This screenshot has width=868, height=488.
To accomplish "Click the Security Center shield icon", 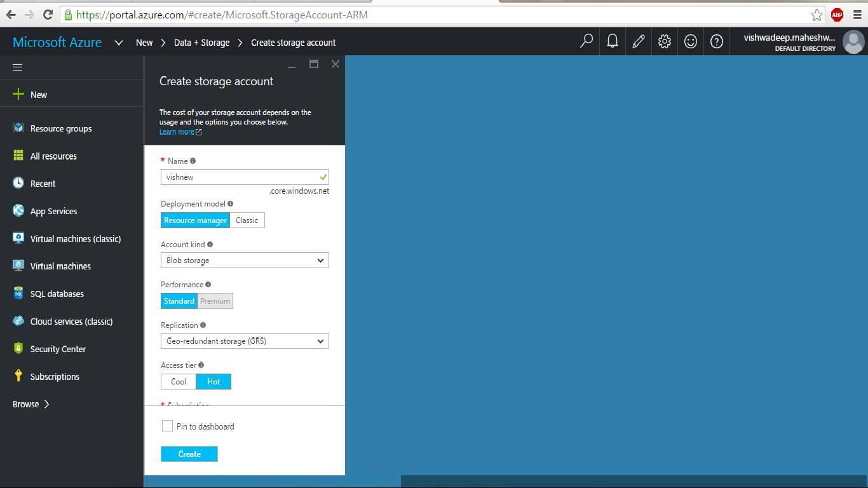I will (18, 348).
